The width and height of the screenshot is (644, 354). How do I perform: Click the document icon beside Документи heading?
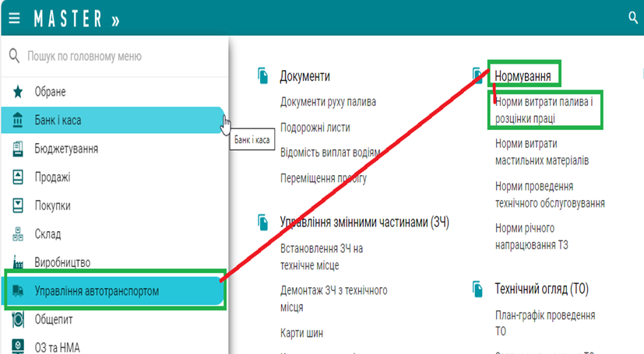coord(263,76)
